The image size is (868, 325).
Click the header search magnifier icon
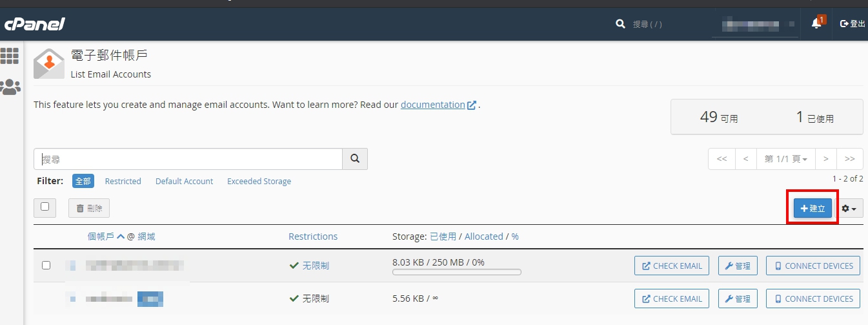click(620, 24)
